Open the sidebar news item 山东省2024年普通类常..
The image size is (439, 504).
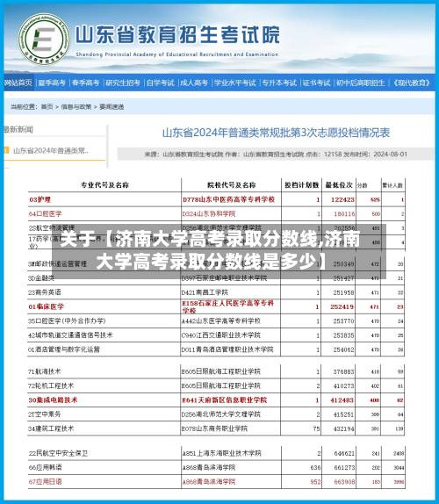(x=51, y=150)
